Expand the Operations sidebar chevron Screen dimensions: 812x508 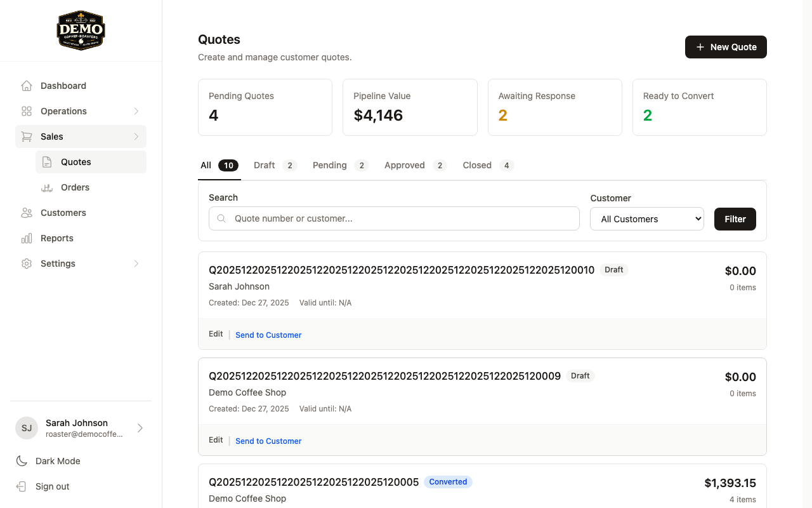[135, 111]
